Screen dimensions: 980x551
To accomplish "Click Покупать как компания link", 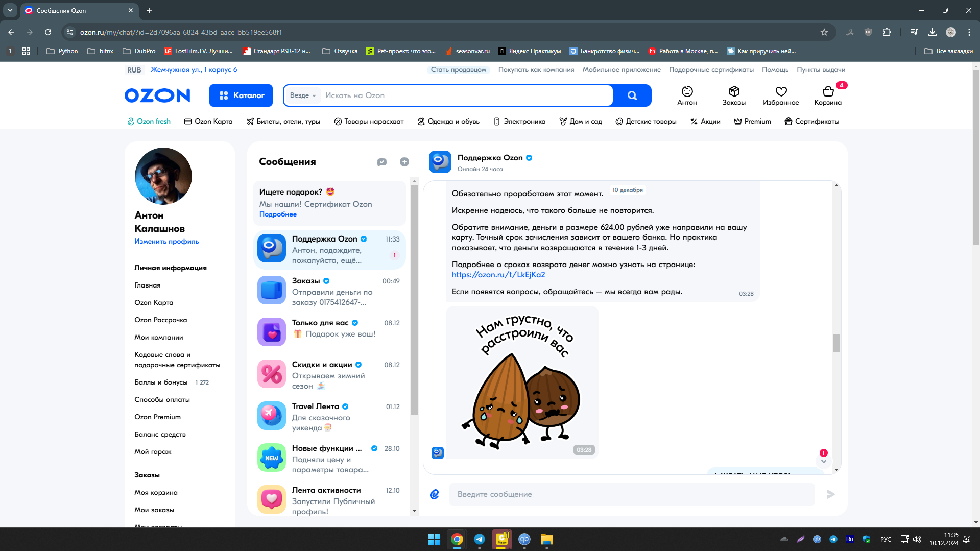I will 536,70.
